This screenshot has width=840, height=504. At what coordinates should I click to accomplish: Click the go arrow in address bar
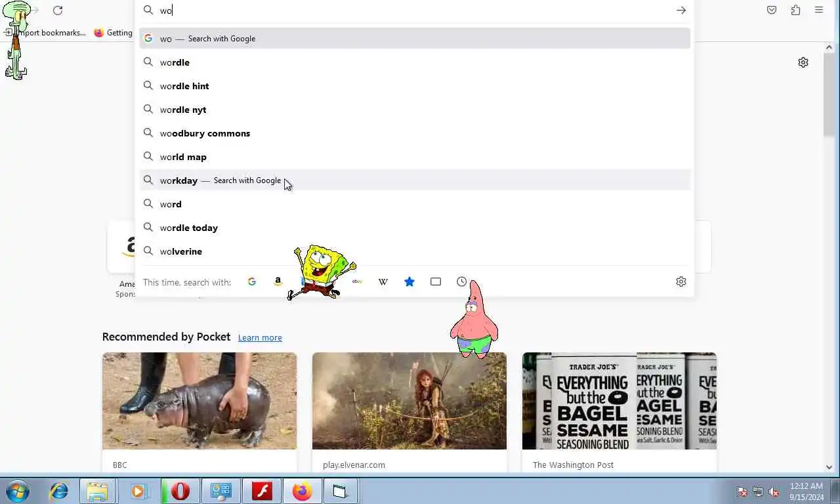point(681,10)
